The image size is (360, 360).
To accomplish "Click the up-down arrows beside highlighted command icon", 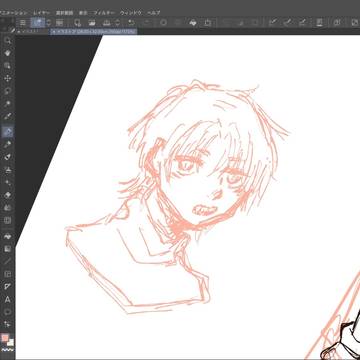I will point(49,23).
